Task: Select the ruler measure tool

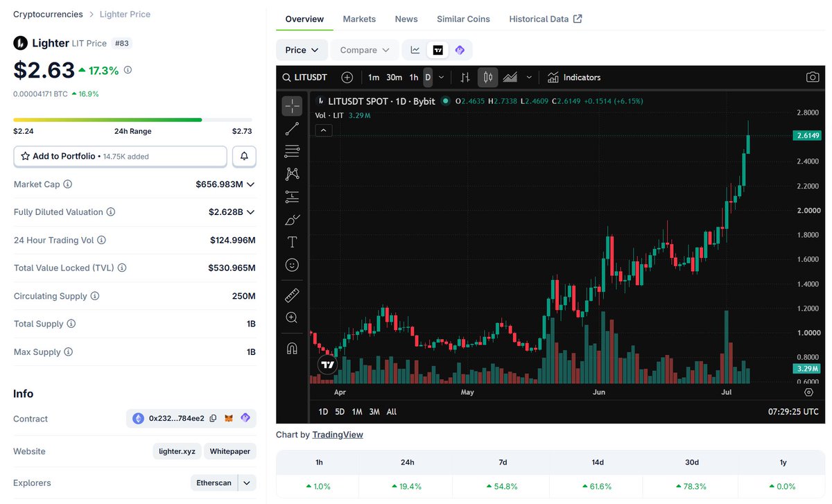Action: coord(292,295)
